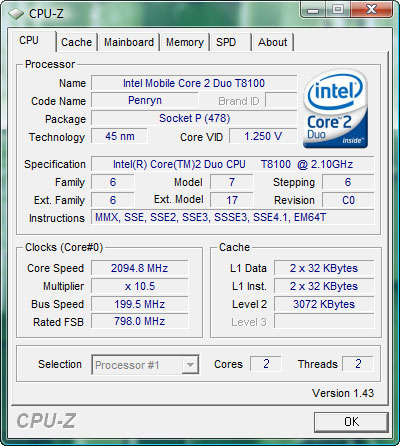Screen dimensions: 400x446
Task: Click the Threads count value
Action: click(358, 364)
